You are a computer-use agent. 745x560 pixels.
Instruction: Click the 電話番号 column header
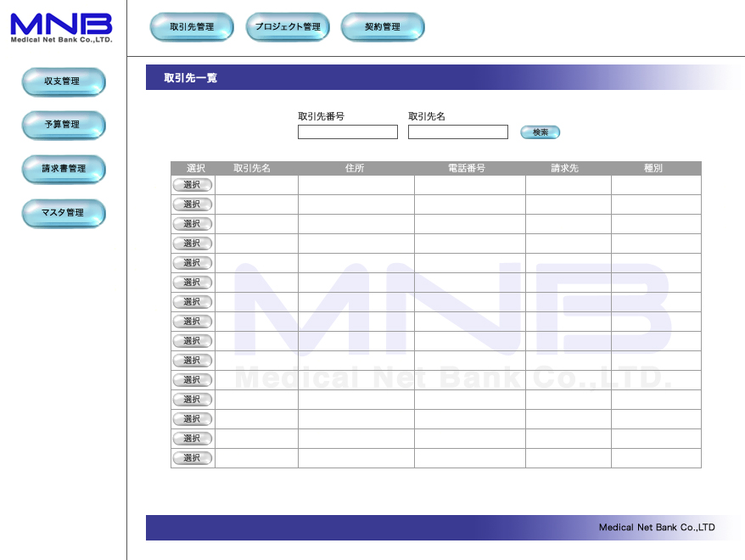tap(469, 168)
